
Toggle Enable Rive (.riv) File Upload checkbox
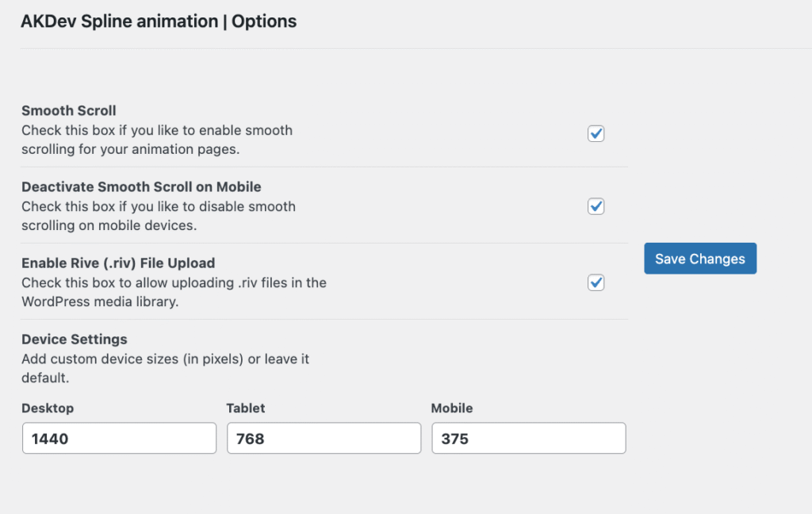596,283
